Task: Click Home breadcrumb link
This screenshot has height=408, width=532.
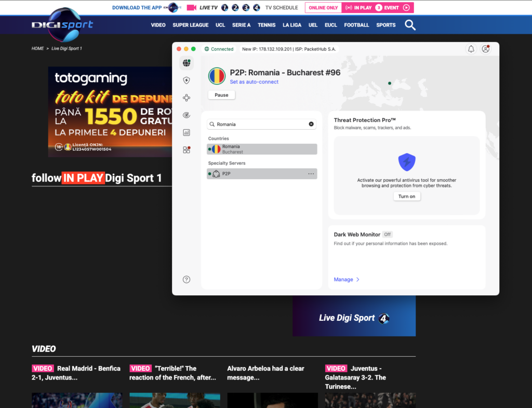Action: point(37,48)
